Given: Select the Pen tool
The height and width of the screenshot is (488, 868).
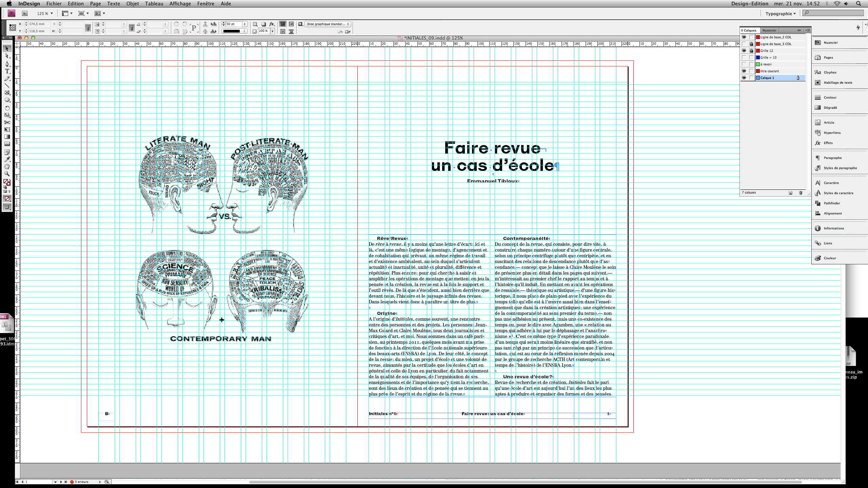Looking at the screenshot, I should click(x=7, y=64).
